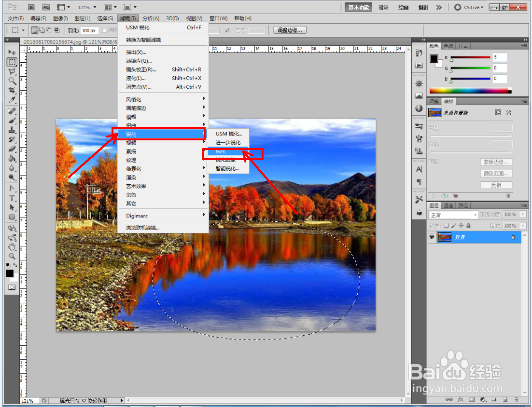532x407 pixels.
Task: Create new fill or adjustment layer icon
Action: (483, 399)
